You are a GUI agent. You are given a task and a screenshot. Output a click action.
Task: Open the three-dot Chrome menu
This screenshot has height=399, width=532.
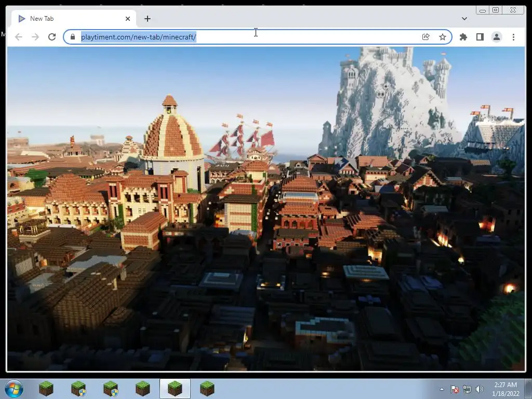(x=513, y=37)
